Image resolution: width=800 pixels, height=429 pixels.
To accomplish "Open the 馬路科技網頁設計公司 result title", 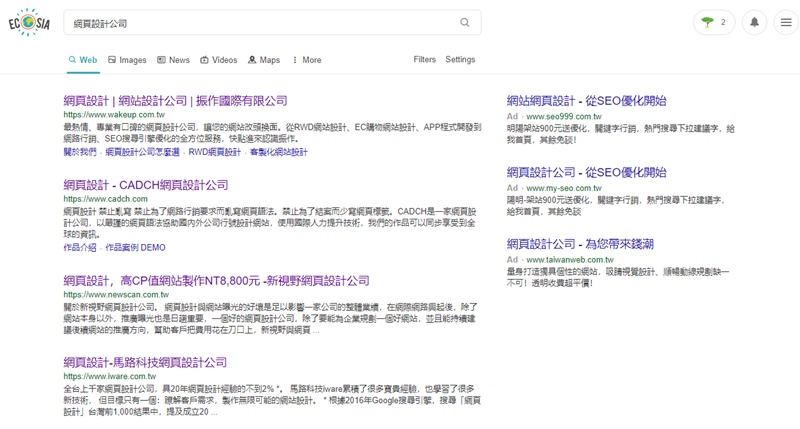I will point(145,362).
